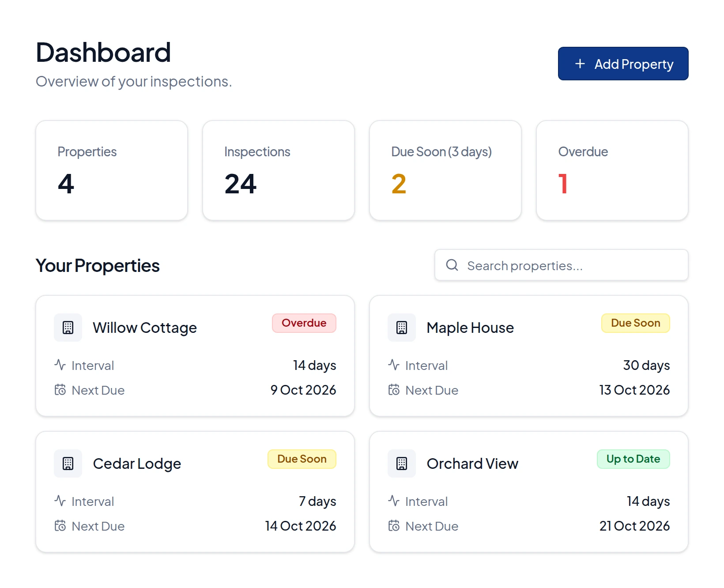
Task: Click the Overdue badge on Willow Cottage
Action: tap(304, 323)
